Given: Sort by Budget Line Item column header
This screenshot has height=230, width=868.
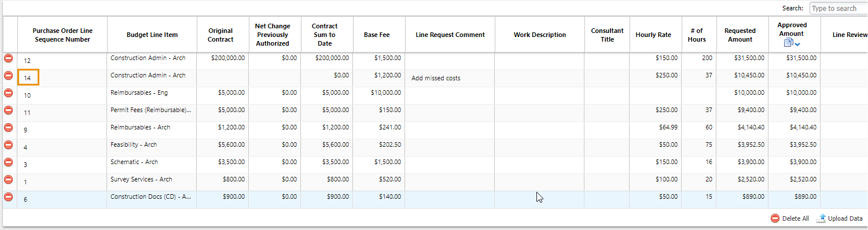Looking at the screenshot, I should tap(152, 35).
